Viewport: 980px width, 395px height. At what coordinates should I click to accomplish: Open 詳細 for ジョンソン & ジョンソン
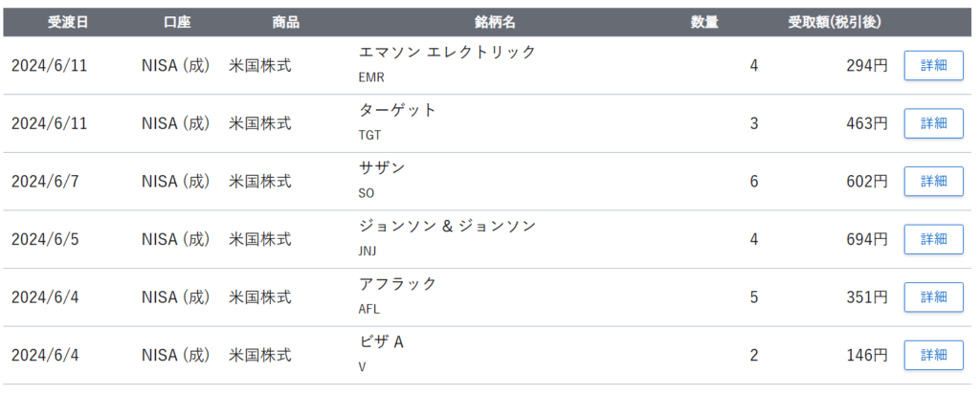pyautogui.click(x=933, y=239)
